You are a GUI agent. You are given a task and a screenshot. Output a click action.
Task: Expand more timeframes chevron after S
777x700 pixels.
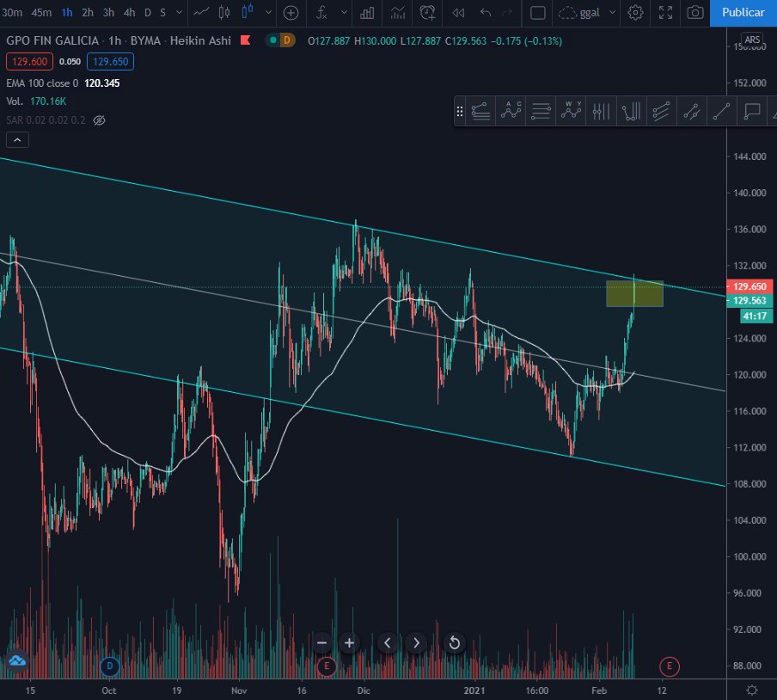(x=179, y=12)
